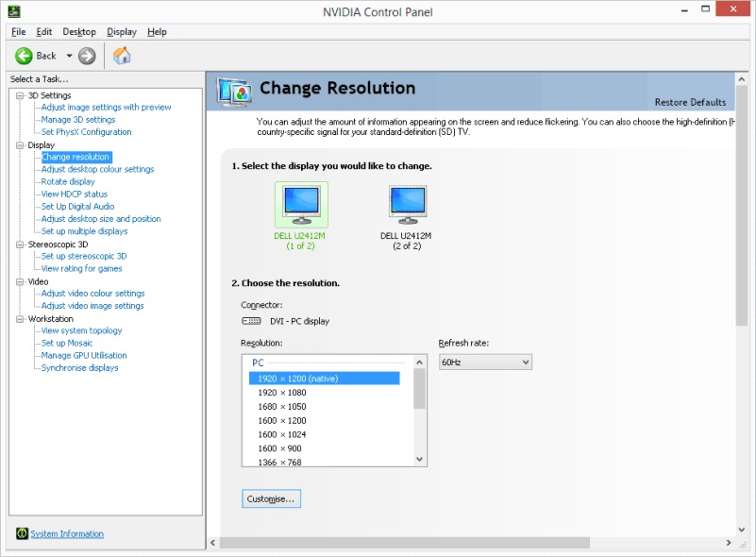Click horizontal scrollbar left arrow
This screenshot has width=756, height=557.
tap(213, 543)
